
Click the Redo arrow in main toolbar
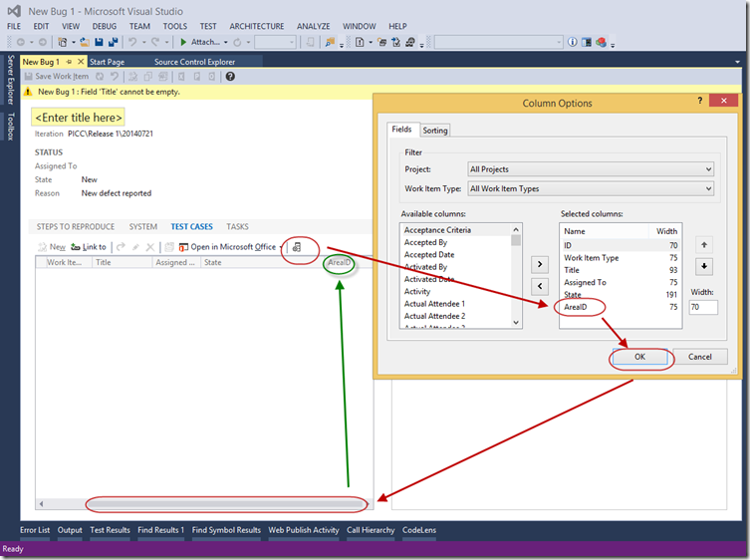(155, 42)
